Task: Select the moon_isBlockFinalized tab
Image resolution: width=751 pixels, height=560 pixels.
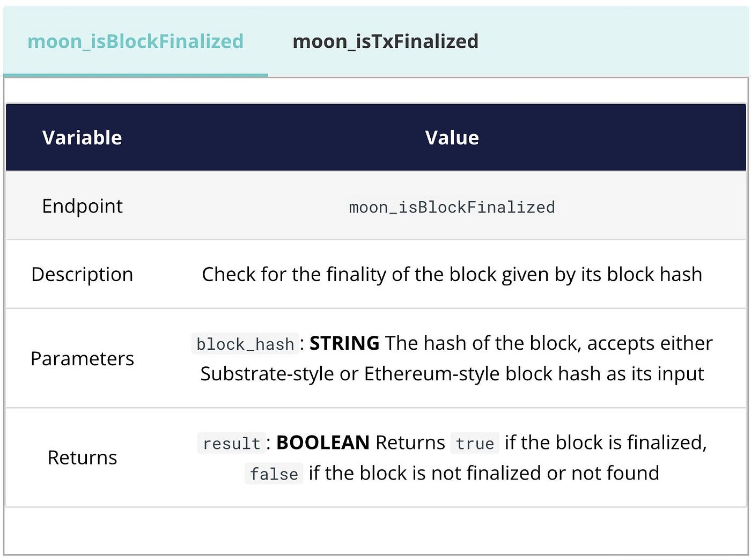Action: tap(135, 41)
